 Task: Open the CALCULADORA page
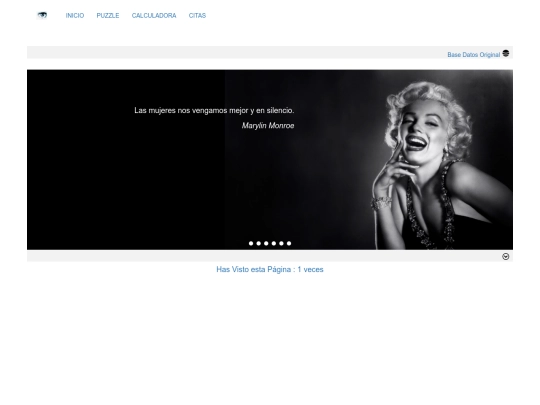coord(154,15)
